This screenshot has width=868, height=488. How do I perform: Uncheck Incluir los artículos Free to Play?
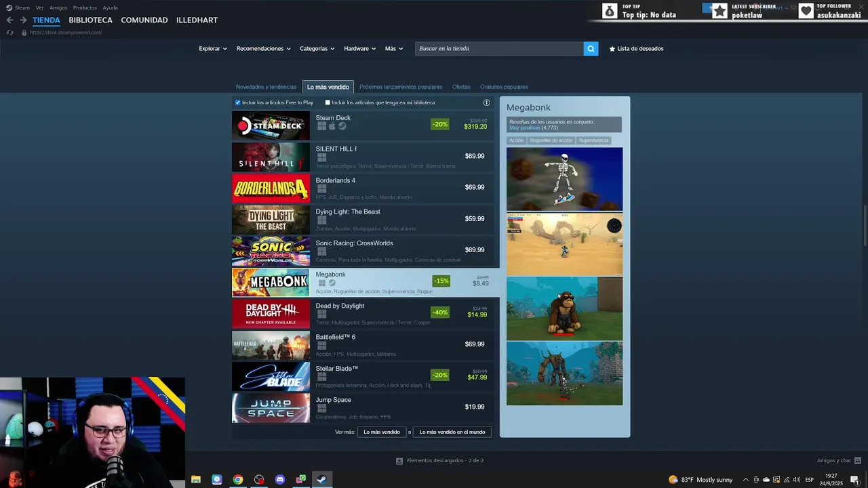(x=238, y=103)
